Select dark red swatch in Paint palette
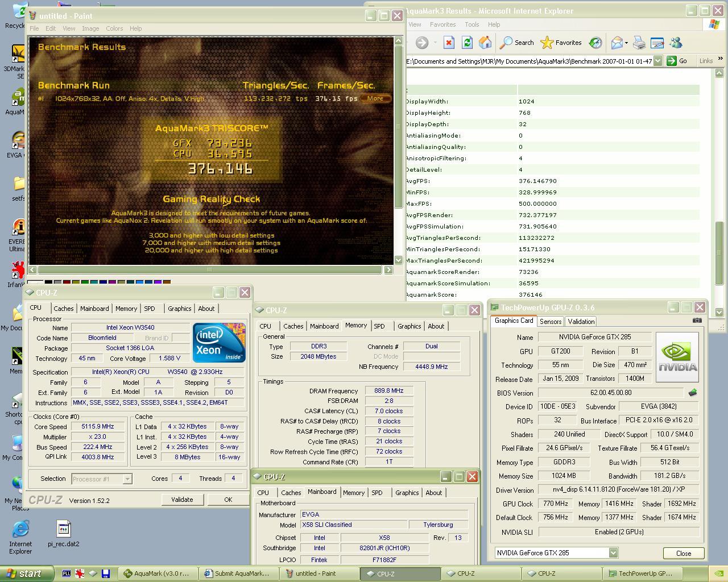Viewport: 728px width, 582px height. pyautogui.click(x=67, y=281)
